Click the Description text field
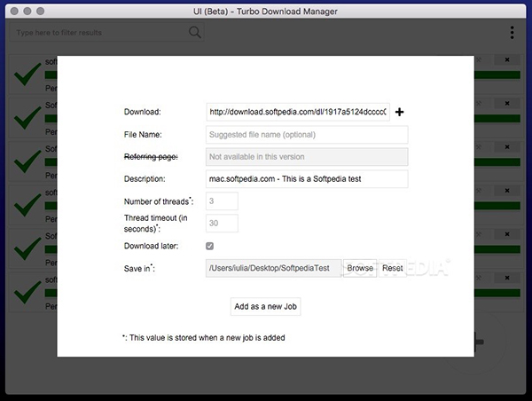Viewport: 532px width, 401px height. [x=307, y=179]
